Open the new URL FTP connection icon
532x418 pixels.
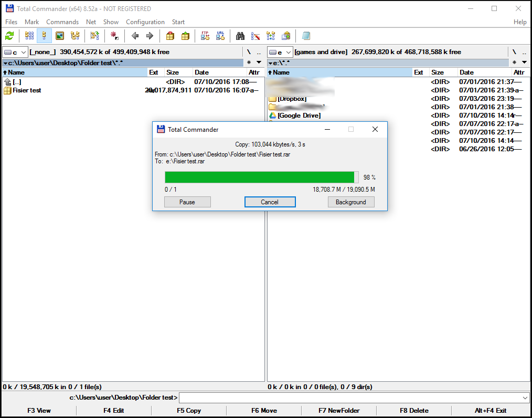pyautogui.click(x=220, y=36)
